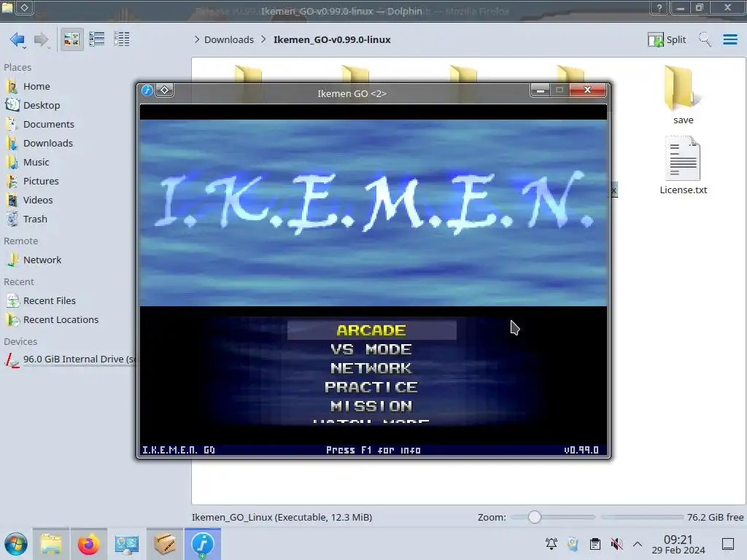This screenshot has height=560, width=747.
Task: Toggle Dolphin window pin on all desktops
Action: coord(24,7)
